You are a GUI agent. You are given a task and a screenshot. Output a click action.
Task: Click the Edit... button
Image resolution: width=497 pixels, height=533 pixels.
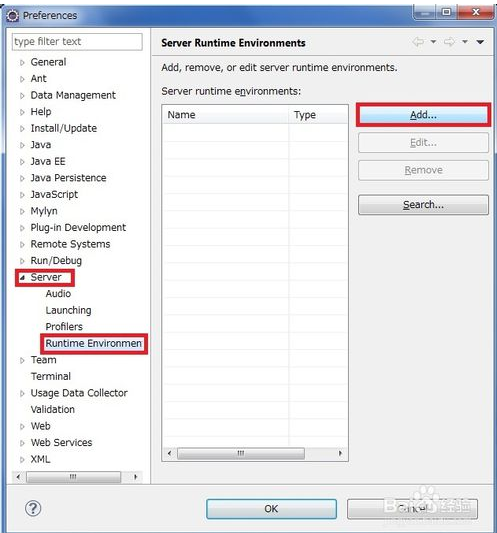tap(423, 142)
